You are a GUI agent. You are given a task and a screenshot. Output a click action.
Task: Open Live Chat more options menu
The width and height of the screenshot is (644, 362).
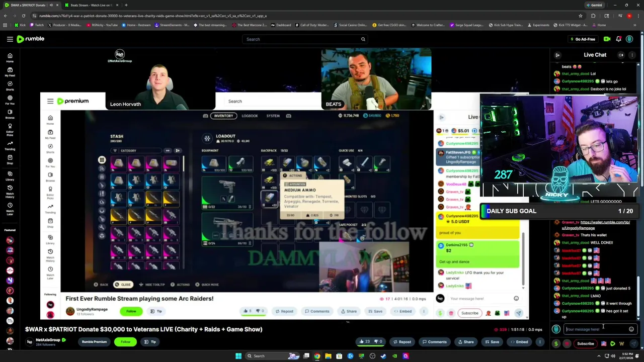[632, 55]
